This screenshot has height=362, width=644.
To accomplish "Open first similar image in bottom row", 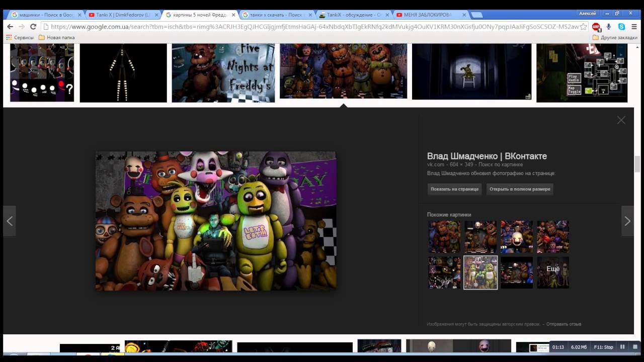I will pyautogui.click(x=444, y=273).
